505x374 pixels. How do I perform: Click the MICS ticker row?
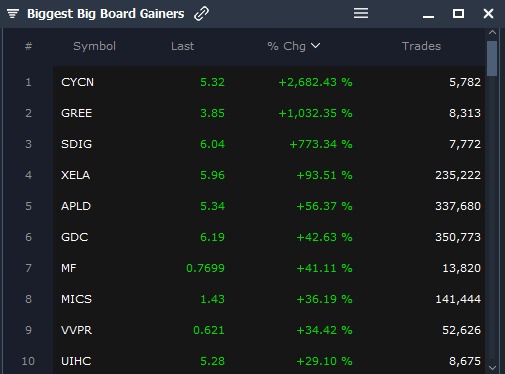[269, 299]
